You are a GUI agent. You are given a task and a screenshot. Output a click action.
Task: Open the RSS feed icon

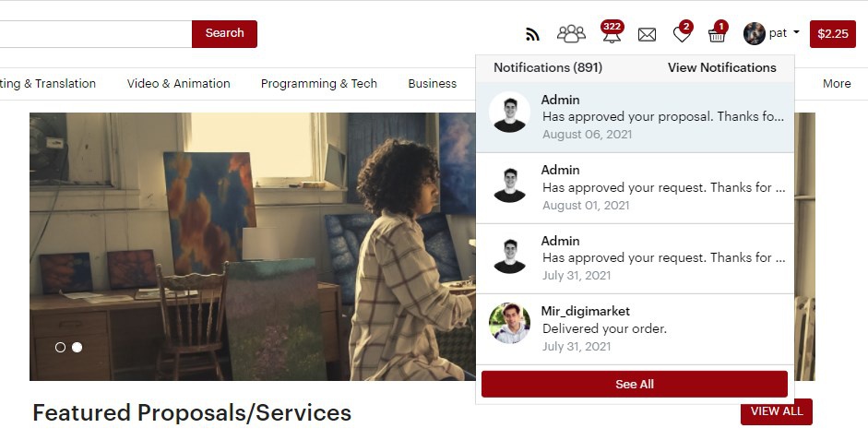pyautogui.click(x=532, y=35)
